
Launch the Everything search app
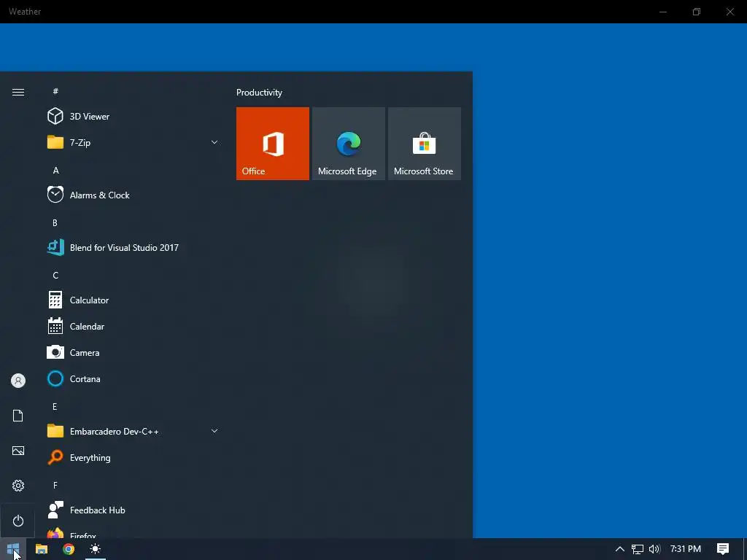[x=133, y=458]
